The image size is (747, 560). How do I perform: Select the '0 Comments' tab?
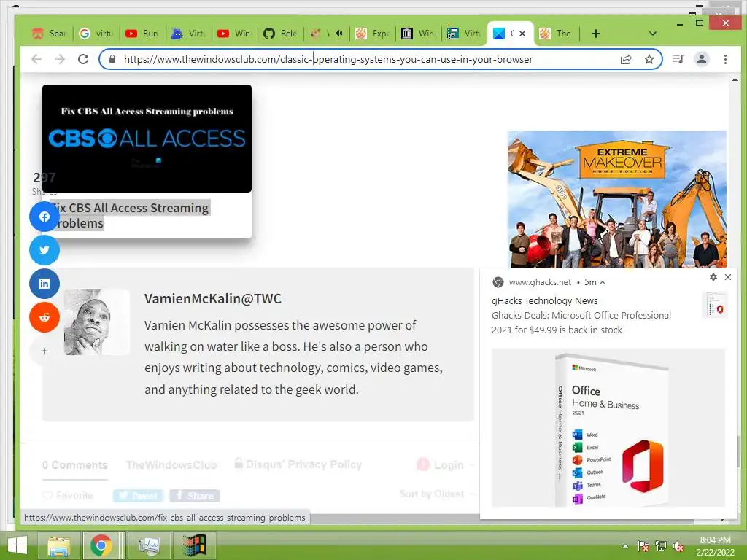pyautogui.click(x=75, y=465)
